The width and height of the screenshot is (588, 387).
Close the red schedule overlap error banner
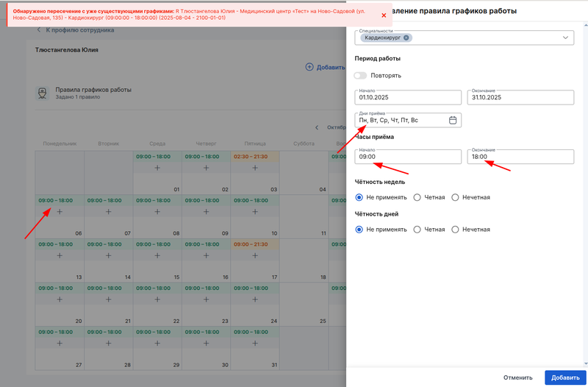[384, 15]
